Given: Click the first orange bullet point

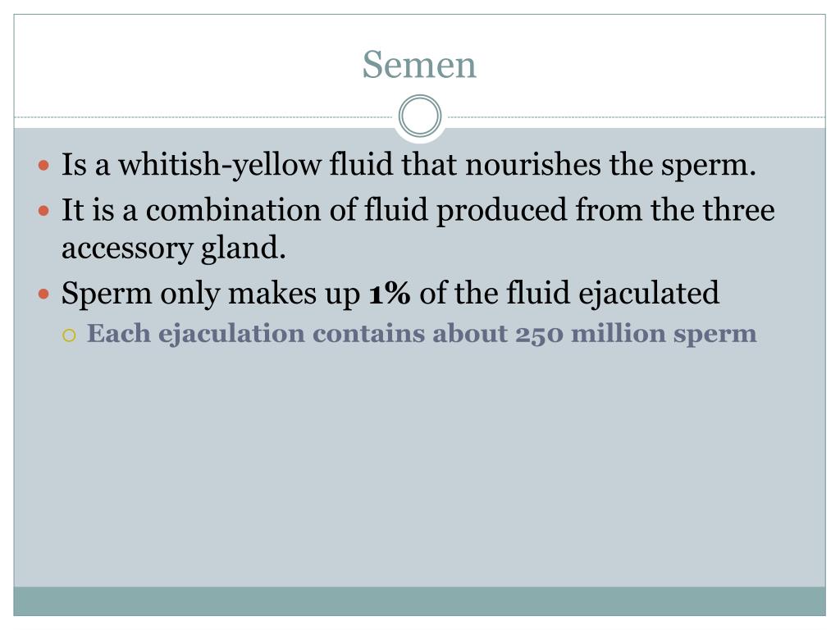Looking at the screenshot, I should tap(44, 165).
